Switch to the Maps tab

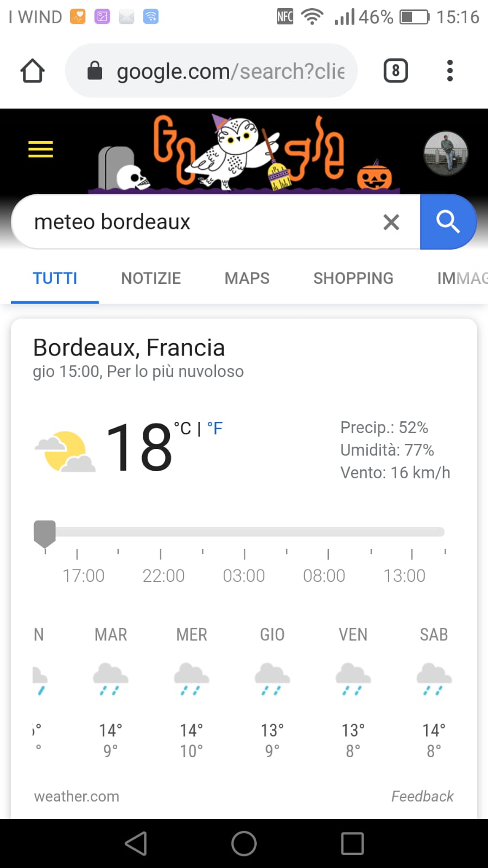click(x=247, y=278)
